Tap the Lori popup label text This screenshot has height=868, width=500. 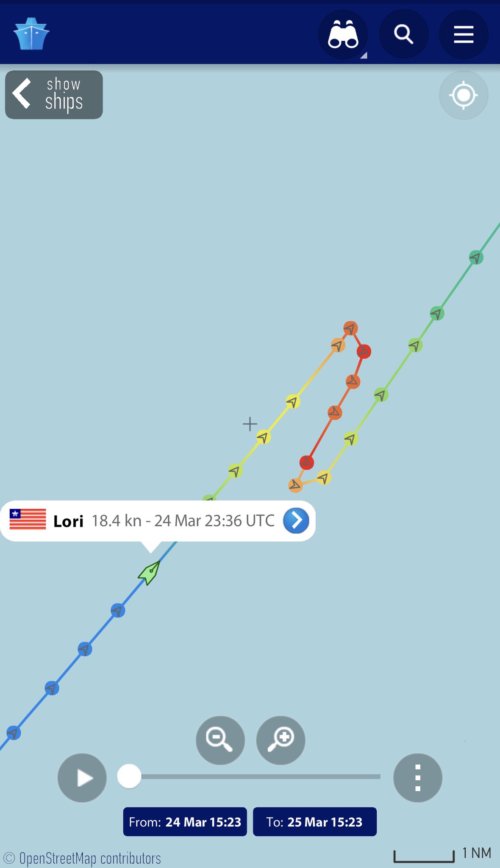[x=69, y=521]
